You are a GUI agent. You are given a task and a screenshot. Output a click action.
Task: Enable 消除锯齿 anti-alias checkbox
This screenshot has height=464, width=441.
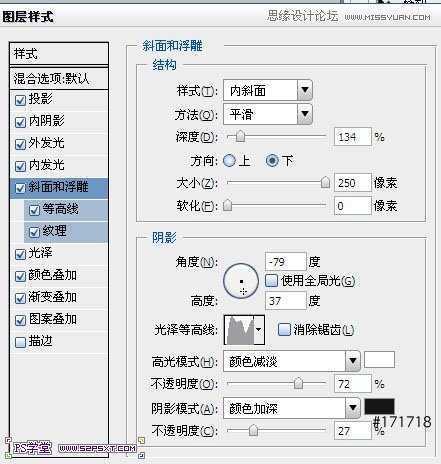(284, 329)
